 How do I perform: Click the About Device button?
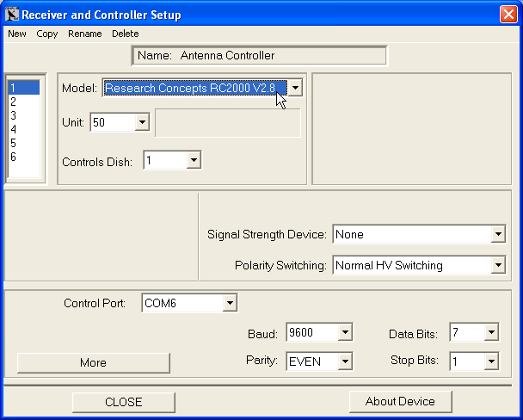pos(400,401)
